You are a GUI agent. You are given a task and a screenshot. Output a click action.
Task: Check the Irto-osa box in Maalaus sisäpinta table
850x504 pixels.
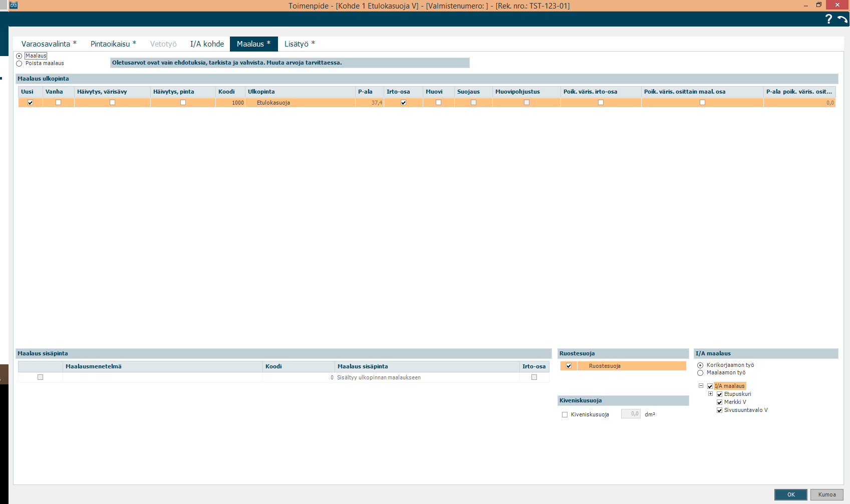[534, 377]
